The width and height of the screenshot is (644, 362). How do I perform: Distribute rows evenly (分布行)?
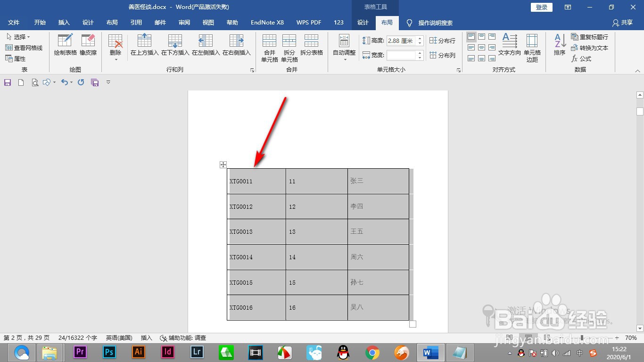point(442,41)
